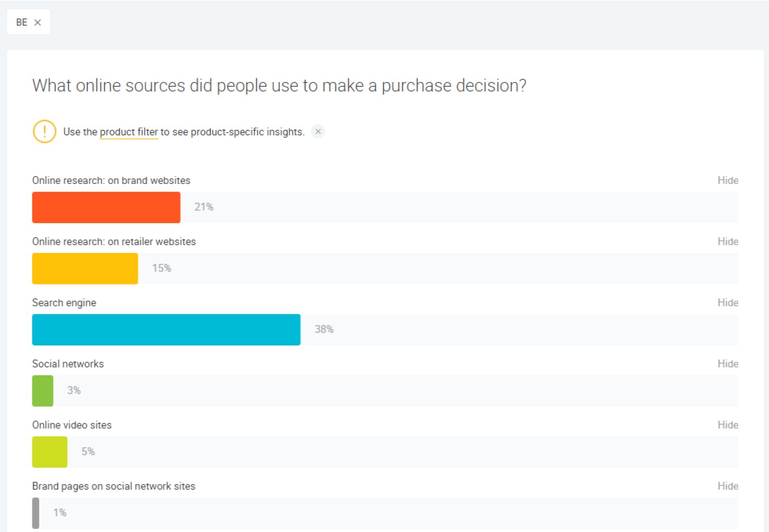
Task: Hide the Online video sites row
Action: point(727,425)
